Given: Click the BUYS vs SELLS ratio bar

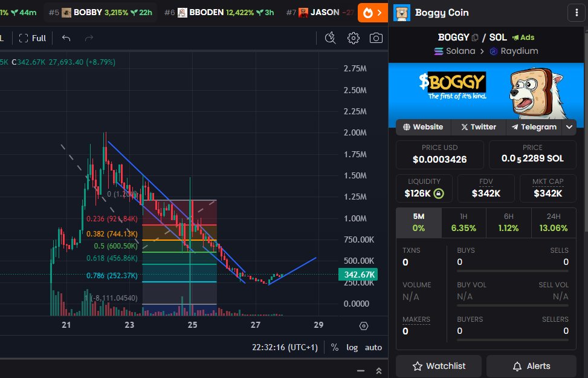Looking at the screenshot, I should point(512,271).
